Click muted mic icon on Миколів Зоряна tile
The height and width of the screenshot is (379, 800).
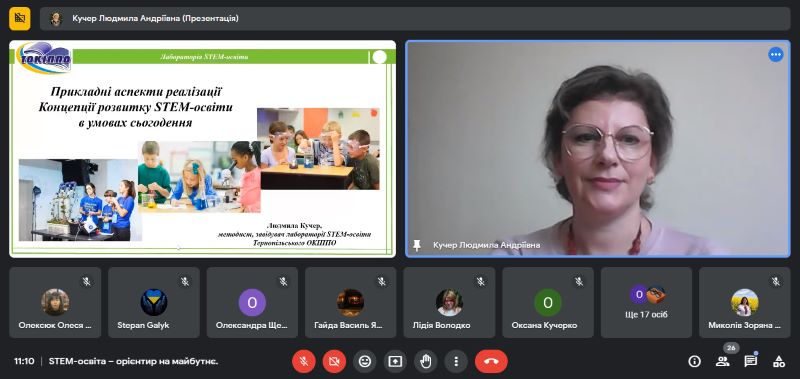(x=776, y=282)
